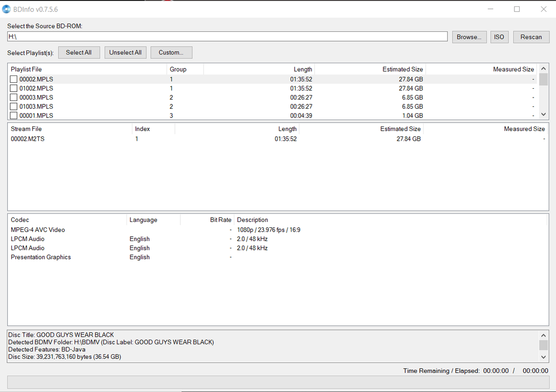Image resolution: width=556 pixels, height=392 pixels.
Task: Focus the source BD-ROM path field
Action: tap(227, 37)
